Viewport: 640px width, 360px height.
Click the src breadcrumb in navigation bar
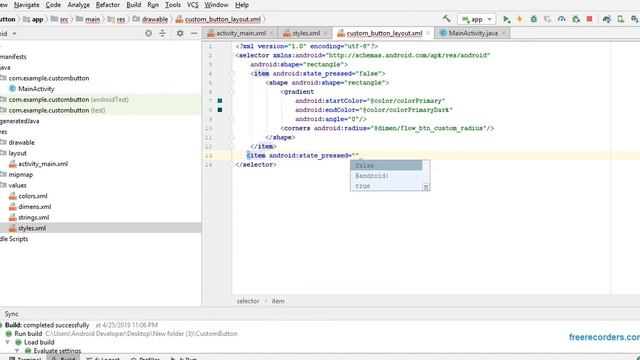click(x=60, y=19)
